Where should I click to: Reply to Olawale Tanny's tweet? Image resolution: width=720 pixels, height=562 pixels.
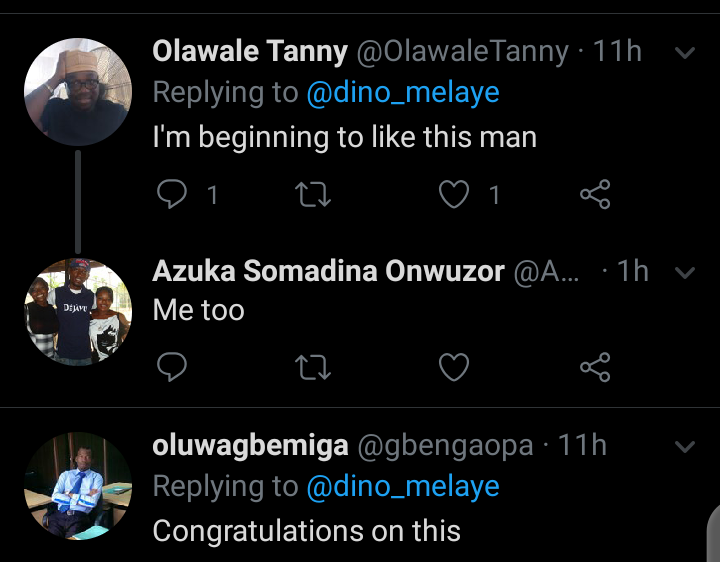(172, 194)
